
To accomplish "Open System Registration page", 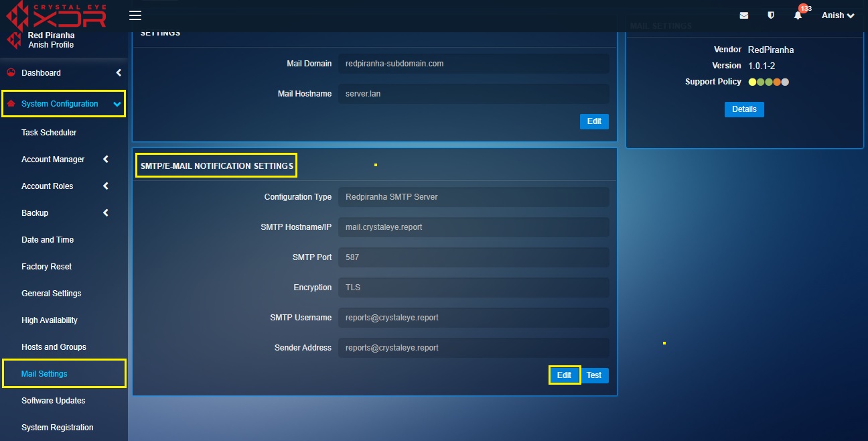I will [x=58, y=428].
